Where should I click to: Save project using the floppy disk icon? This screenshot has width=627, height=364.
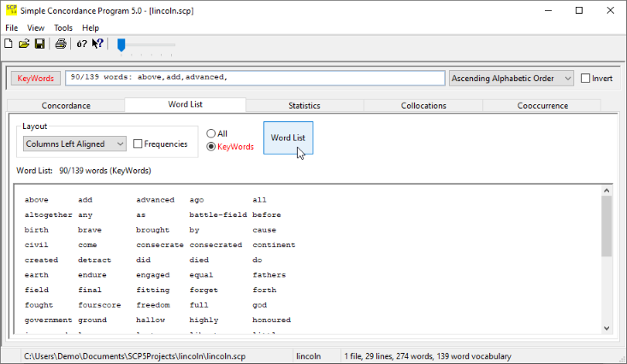click(39, 44)
